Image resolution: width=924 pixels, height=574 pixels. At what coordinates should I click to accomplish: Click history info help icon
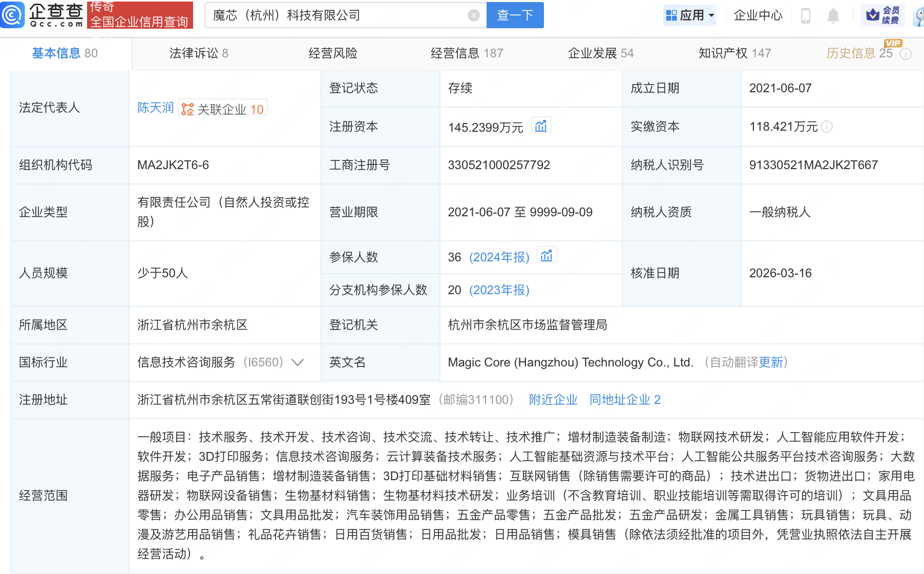[x=906, y=54]
